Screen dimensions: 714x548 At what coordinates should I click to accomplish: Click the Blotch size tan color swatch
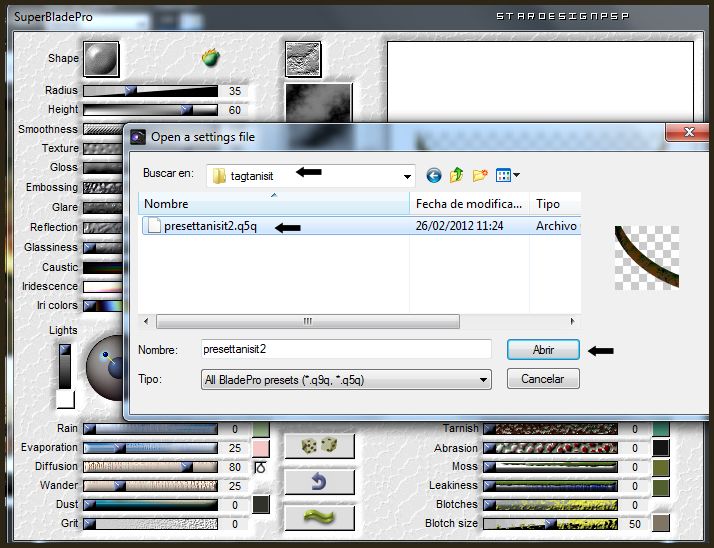[x=661, y=523]
